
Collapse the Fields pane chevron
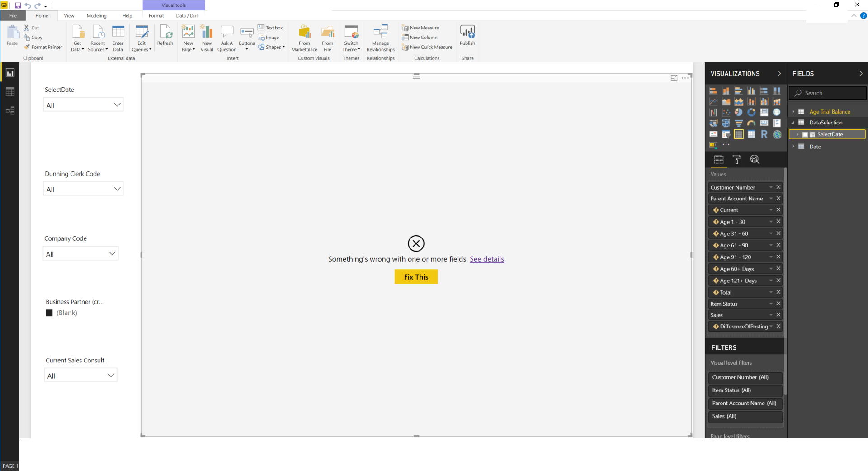pos(861,74)
